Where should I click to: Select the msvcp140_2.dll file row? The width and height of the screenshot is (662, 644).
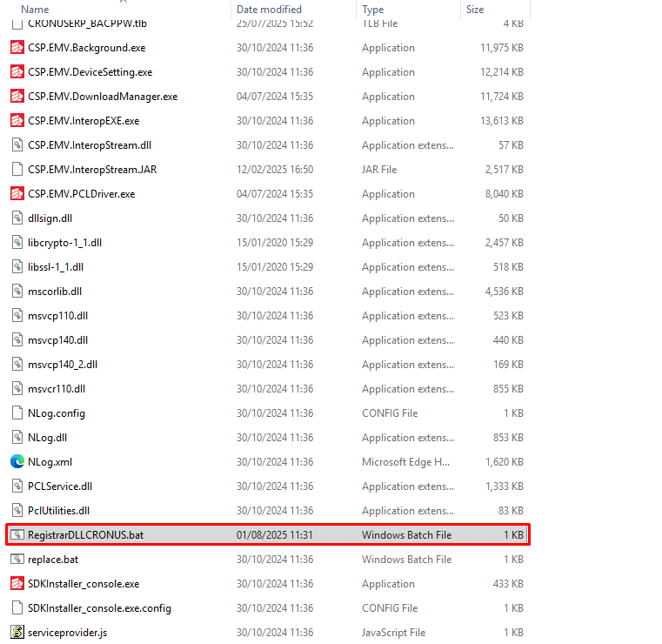[63, 365]
